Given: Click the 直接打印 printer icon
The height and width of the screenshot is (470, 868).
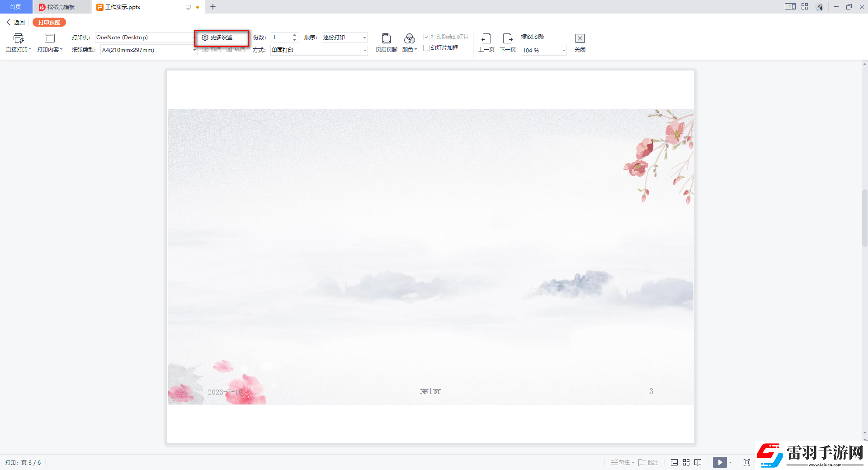Looking at the screenshot, I should pos(18,39).
